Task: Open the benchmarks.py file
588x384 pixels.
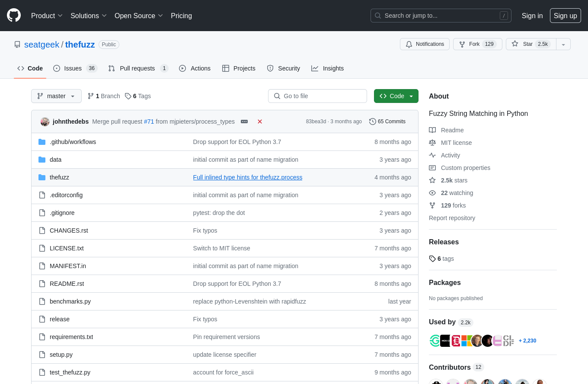Action: point(70,301)
